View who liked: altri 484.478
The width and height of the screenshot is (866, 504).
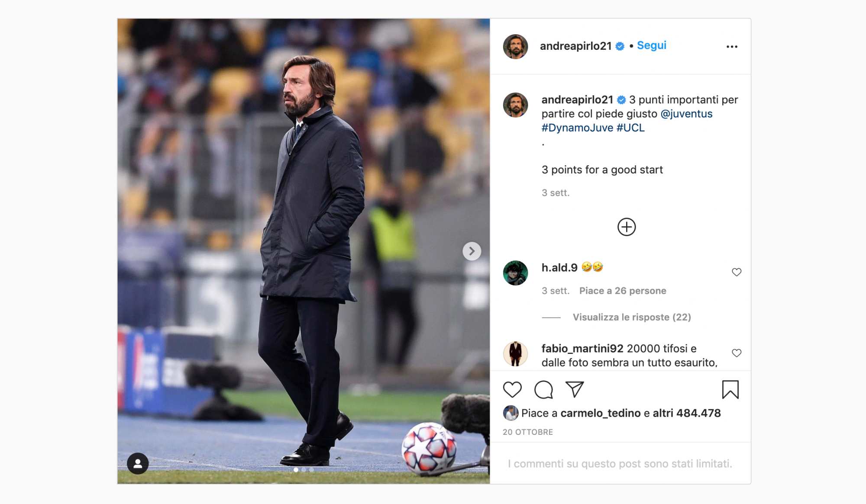click(686, 413)
